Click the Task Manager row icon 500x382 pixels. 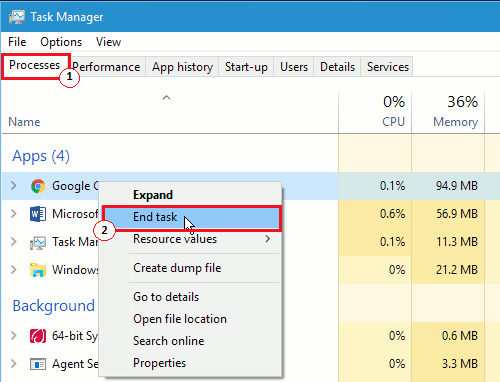38,243
